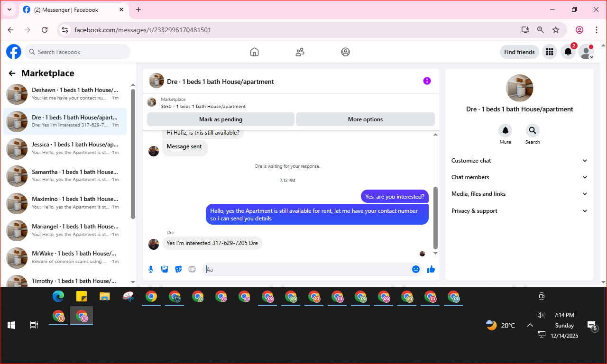Open Jessica conversation in the list
Viewport: 607px width, 364px height.
[x=65, y=148]
